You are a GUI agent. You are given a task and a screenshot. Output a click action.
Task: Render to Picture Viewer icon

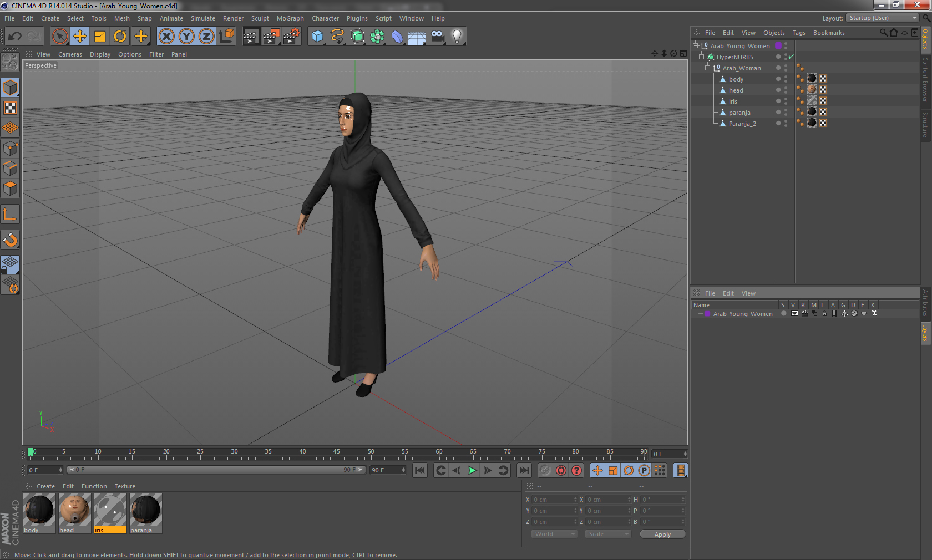(x=271, y=37)
